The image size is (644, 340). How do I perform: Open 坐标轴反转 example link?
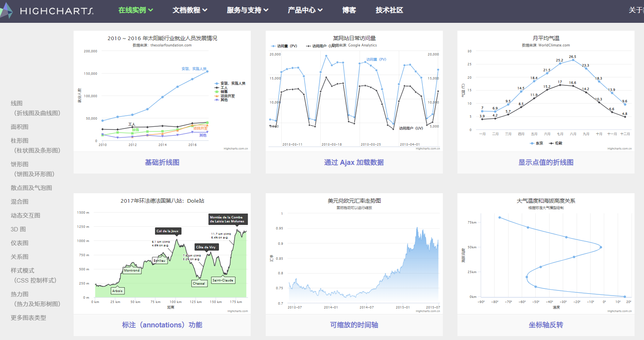pyautogui.click(x=546, y=325)
